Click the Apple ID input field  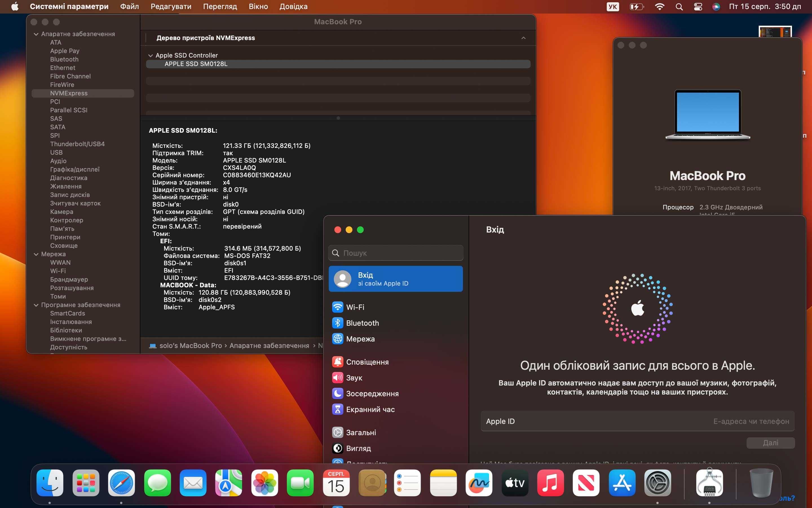[637, 421]
